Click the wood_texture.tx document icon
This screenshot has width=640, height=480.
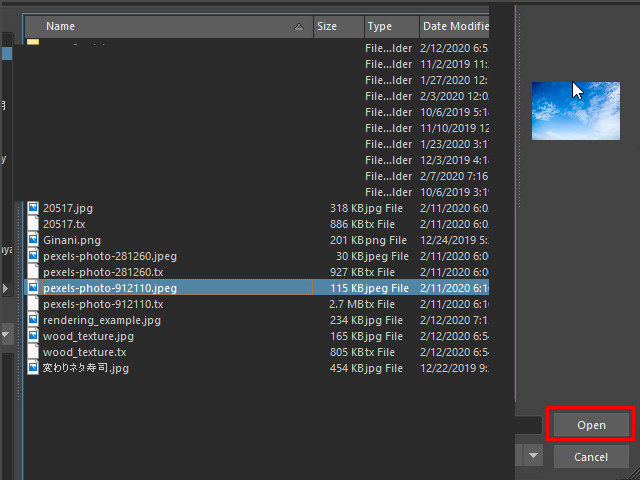point(32,352)
